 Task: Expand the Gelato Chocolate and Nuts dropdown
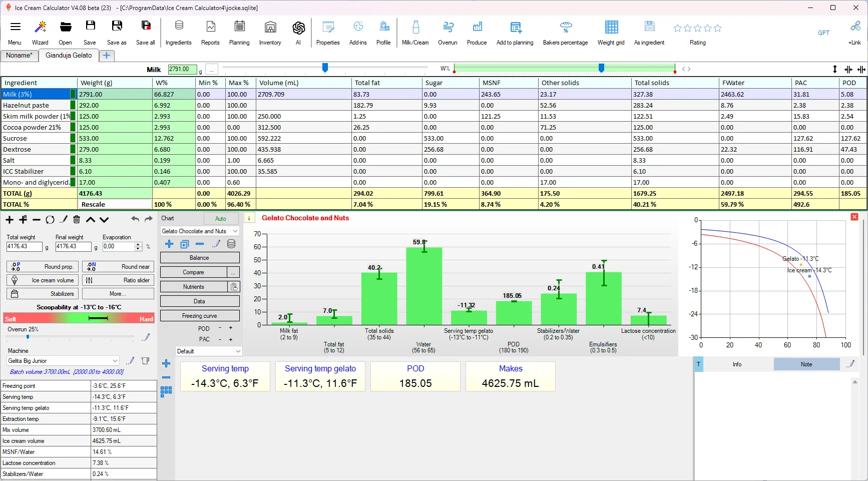click(x=235, y=231)
